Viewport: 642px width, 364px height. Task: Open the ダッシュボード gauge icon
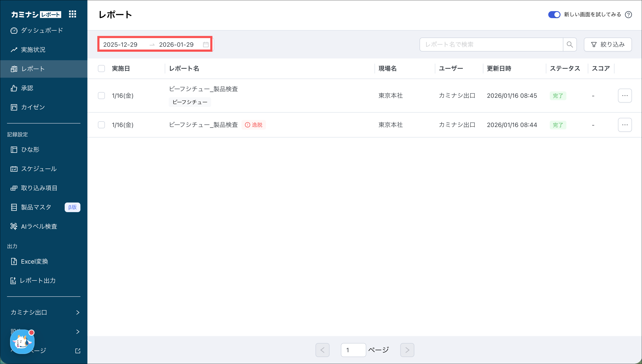point(14,31)
